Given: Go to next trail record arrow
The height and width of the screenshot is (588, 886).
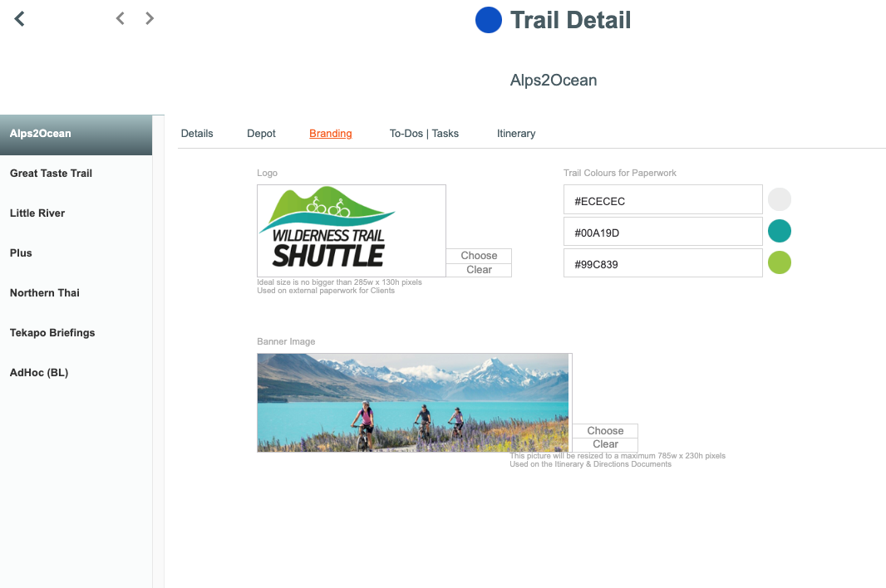Looking at the screenshot, I should [149, 18].
